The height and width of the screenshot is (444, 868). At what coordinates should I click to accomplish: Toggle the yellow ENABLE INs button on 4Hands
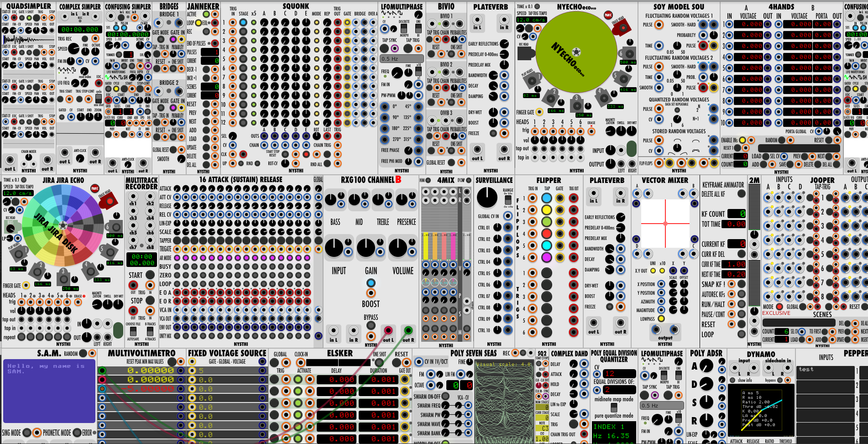tap(742, 140)
